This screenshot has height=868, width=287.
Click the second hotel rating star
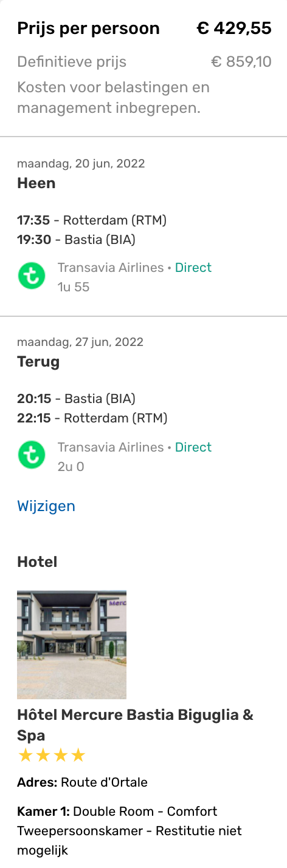(43, 756)
